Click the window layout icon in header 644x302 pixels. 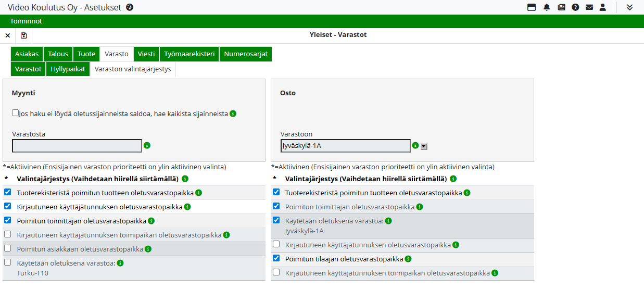532,7
